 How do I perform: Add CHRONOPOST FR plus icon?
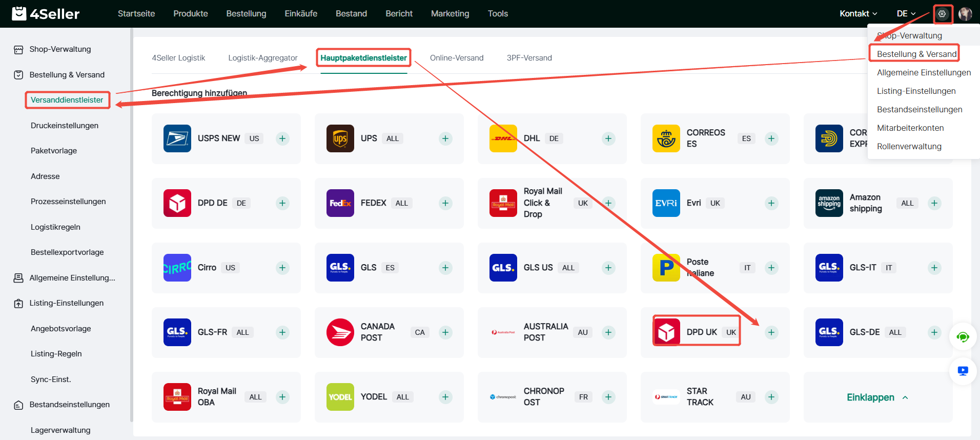point(608,397)
